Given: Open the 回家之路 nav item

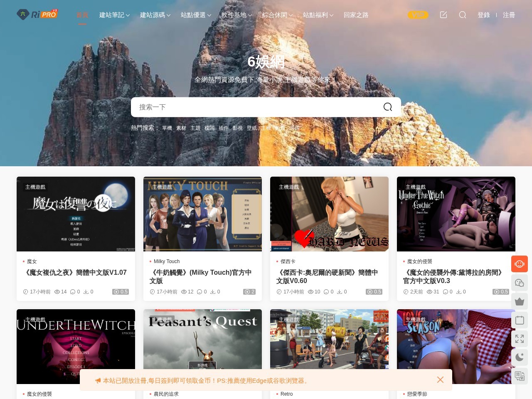Looking at the screenshot, I should click(356, 15).
